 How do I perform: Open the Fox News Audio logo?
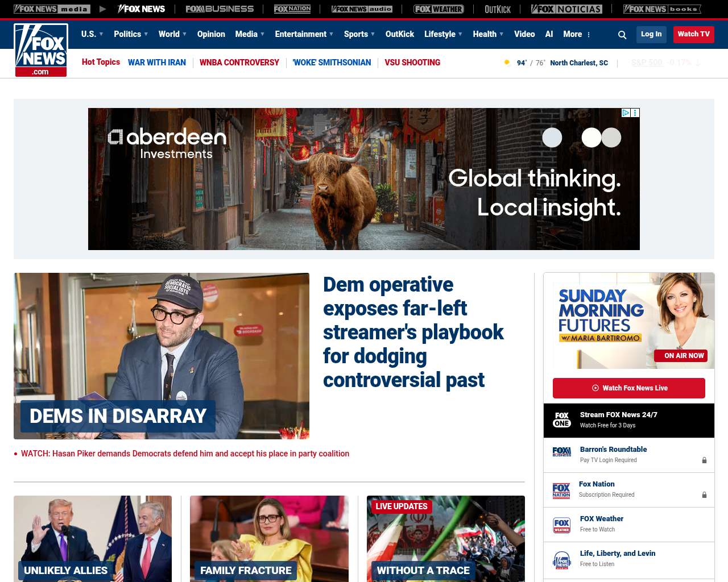tap(362, 9)
